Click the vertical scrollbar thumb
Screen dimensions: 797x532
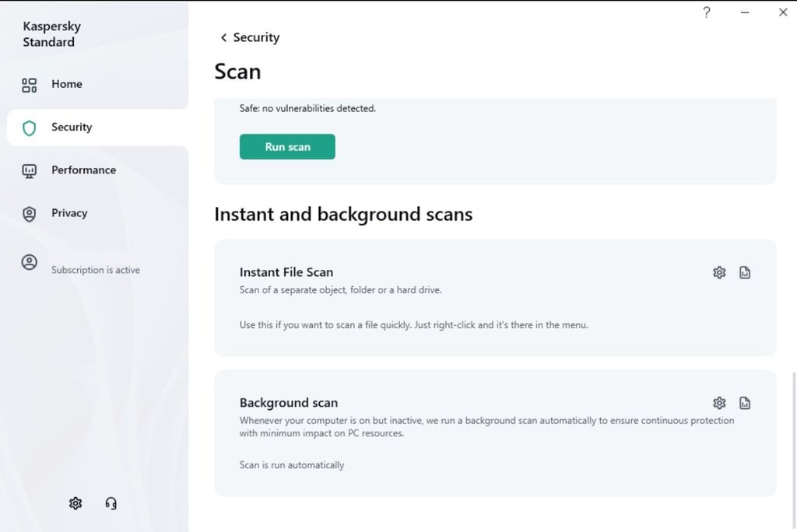793,450
